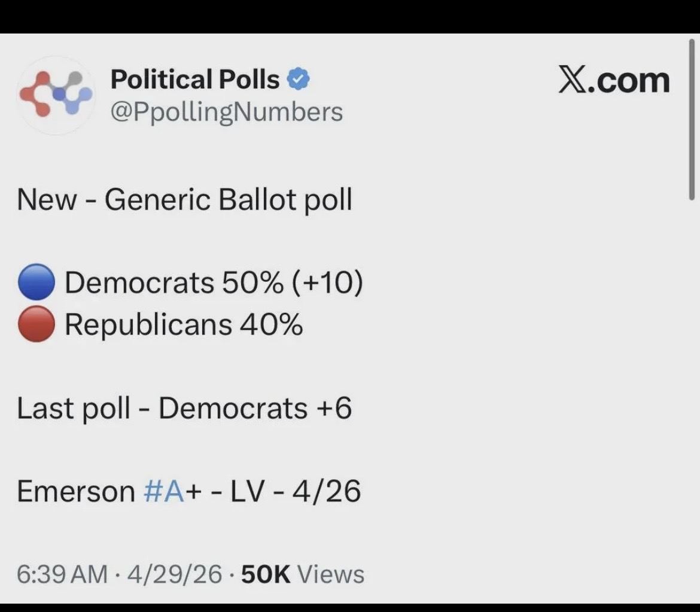Click the word "Emerson" in the post
This screenshot has width=700, height=612.
click(76, 491)
